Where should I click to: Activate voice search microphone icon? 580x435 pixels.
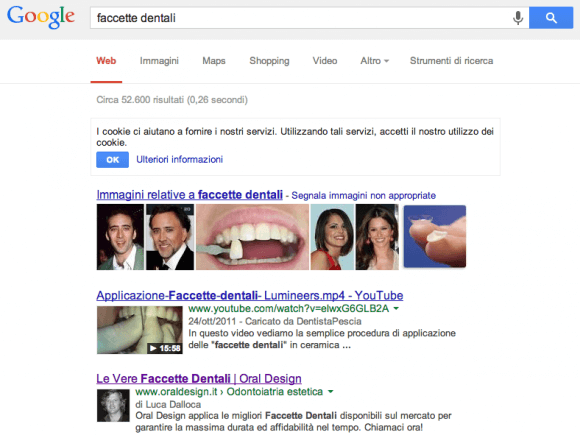click(518, 18)
